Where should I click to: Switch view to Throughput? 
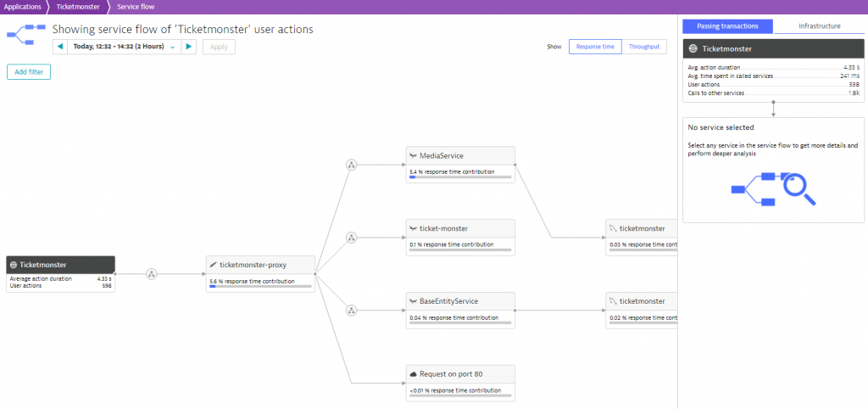[x=643, y=47]
